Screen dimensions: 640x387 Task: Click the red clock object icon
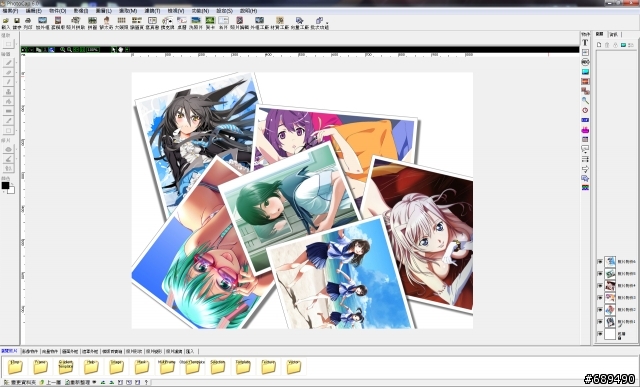click(585, 110)
